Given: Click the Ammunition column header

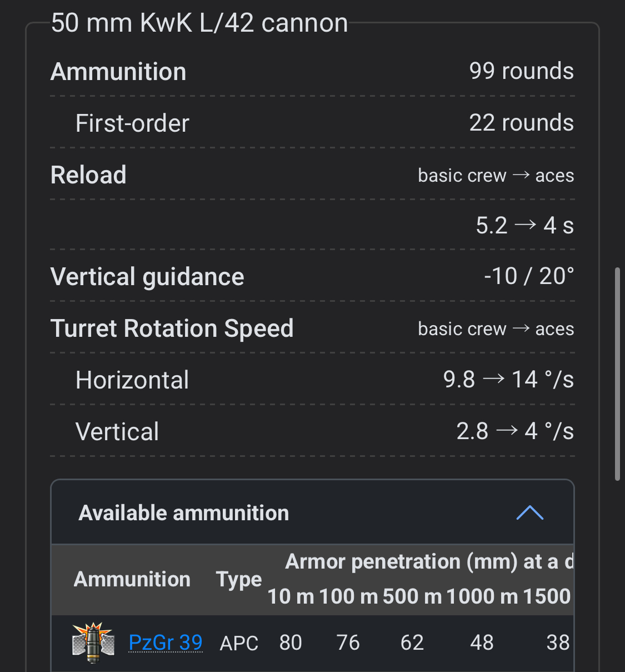Looking at the screenshot, I should pyautogui.click(x=132, y=579).
